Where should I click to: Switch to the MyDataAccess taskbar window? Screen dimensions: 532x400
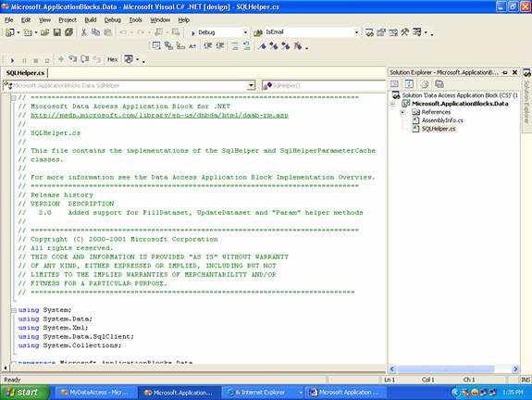95,393
